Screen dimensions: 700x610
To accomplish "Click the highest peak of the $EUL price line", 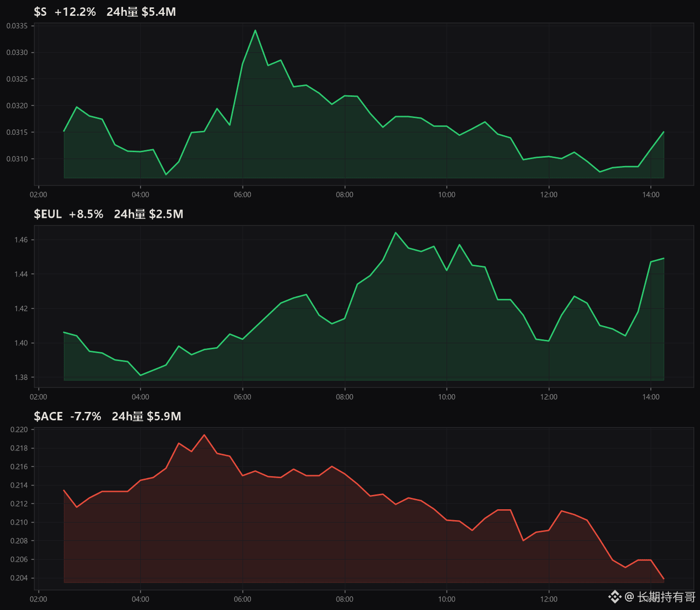I will (396, 233).
